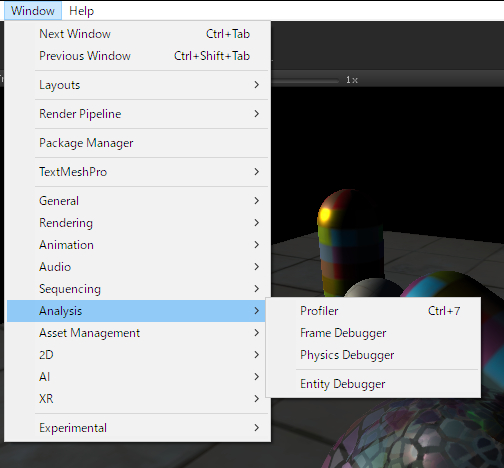Expand the Animation submenu
Image resolution: width=504 pixels, height=468 pixels.
click(137, 245)
